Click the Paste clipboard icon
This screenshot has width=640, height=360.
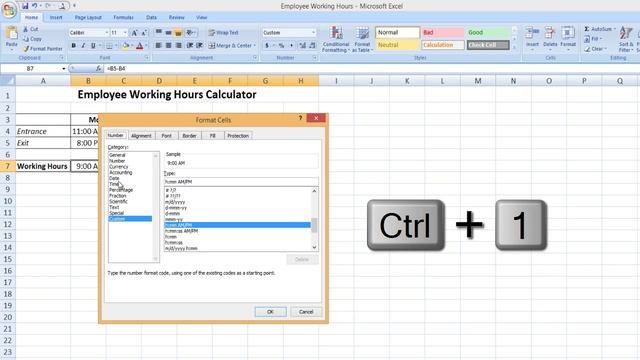pyautogui.click(x=12, y=33)
